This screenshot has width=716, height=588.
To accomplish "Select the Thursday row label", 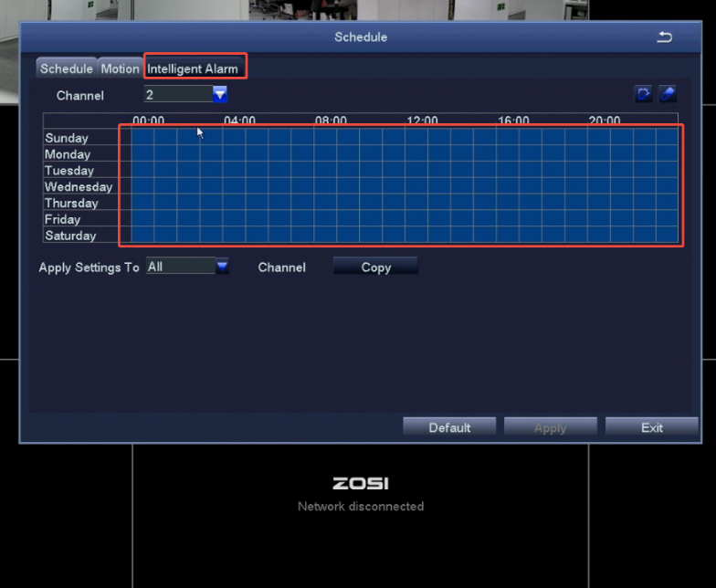I will (x=71, y=203).
